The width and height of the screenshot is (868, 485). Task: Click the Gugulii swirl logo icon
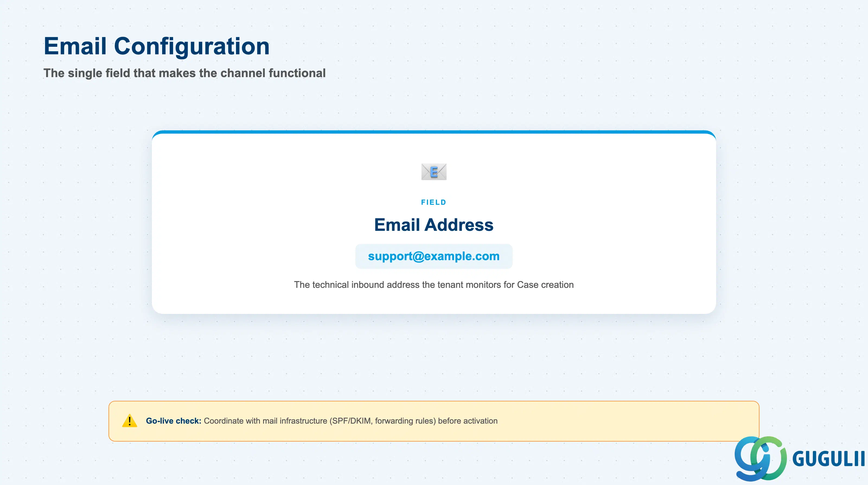click(761, 458)
